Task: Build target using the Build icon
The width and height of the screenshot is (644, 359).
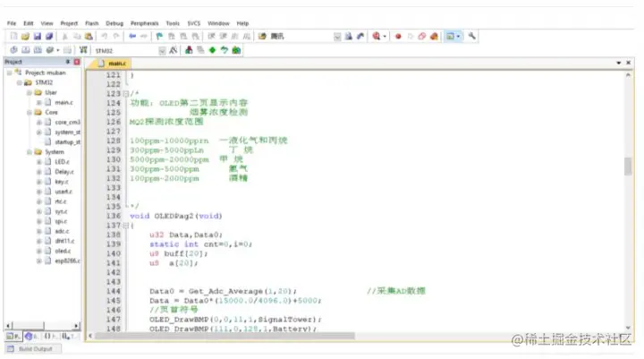Action: tap(25, 50)
